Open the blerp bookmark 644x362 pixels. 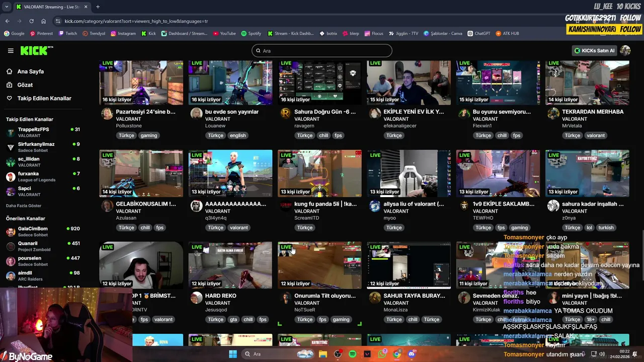tap(351, 33)
